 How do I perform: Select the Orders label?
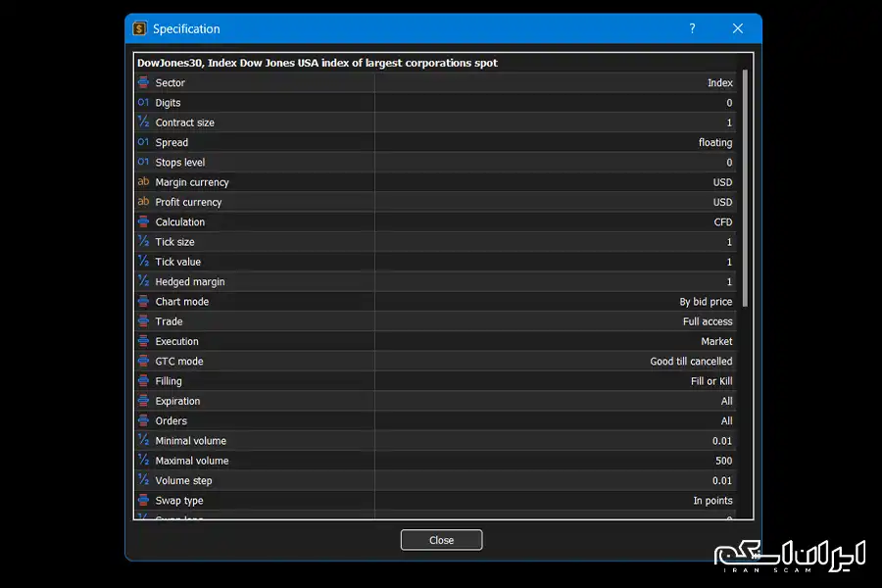(171, 420)
